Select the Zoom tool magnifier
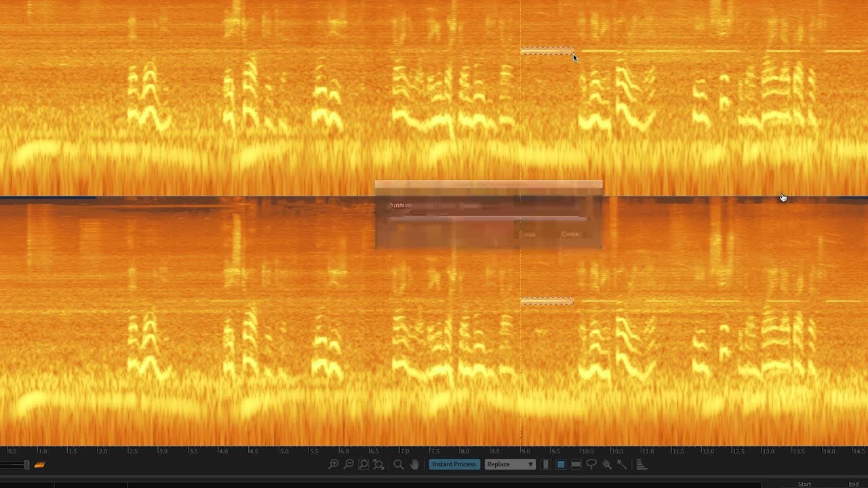Screen dimensions: 868x488 pyautogui.click(x=399, y=464)
